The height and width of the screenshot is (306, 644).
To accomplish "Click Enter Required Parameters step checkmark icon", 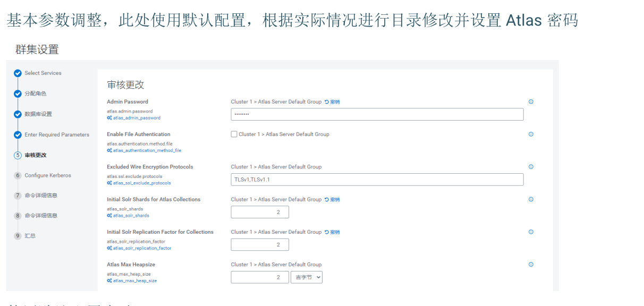I will click(x=18, y=135).
